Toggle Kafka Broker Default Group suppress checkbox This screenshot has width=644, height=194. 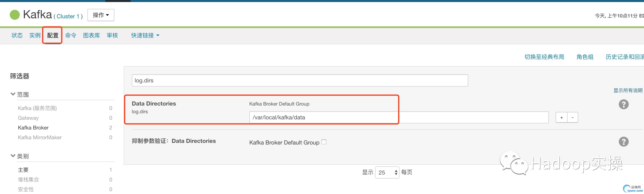point(324,142)
